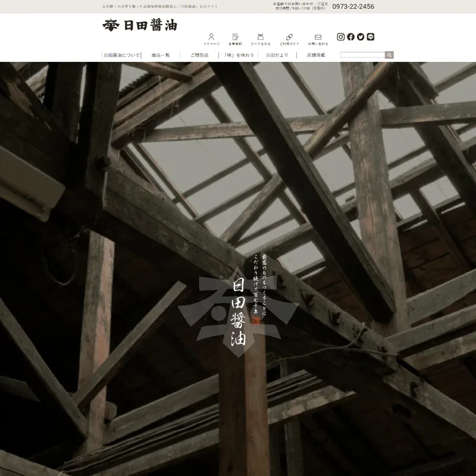The image size is (476, 476).
Task: Open the LINE icon link
Action: tap(371, 37)
